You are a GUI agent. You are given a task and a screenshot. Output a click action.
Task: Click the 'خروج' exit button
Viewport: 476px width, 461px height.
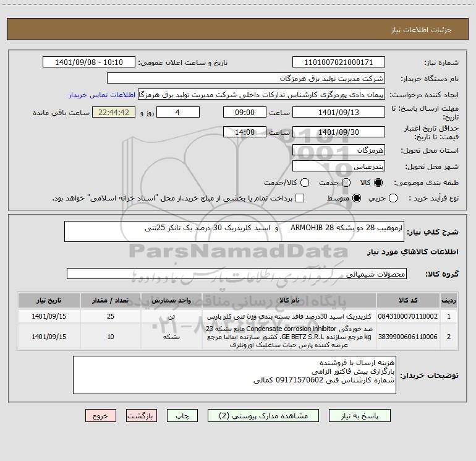pyautogui.click(x=101, y=415)
